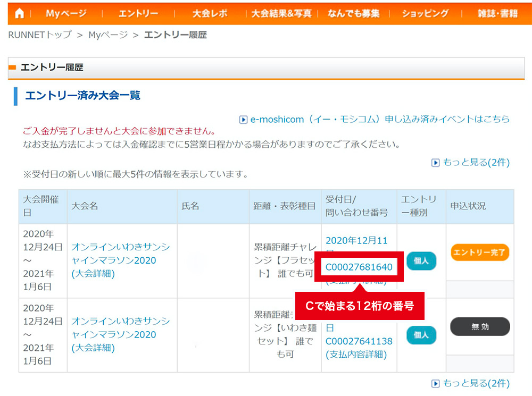The width and height of the screenshot is (532, 396).
Task: Click the RUNNETトップ breadcrumb link
Action: (x=40, y=35)
